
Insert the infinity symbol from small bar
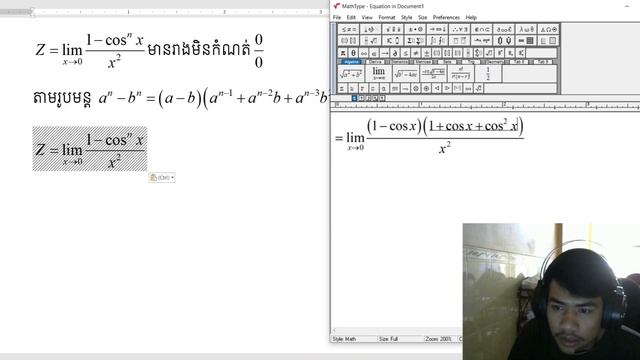(364, 53)
